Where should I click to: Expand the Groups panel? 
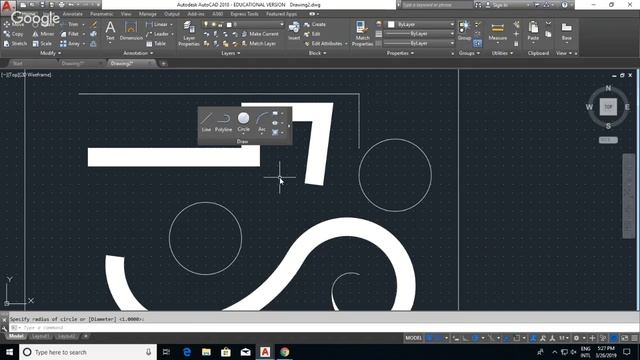click(469, 53)
